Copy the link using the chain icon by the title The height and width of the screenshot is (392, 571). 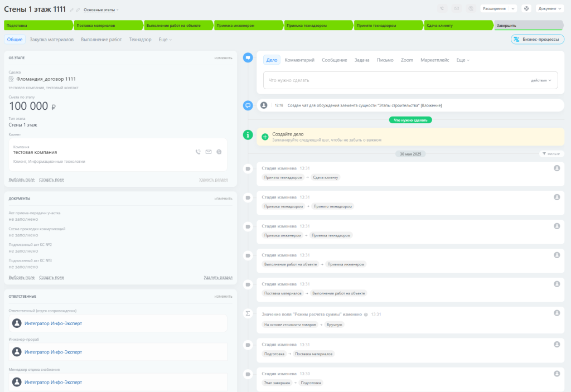point(78,10)
